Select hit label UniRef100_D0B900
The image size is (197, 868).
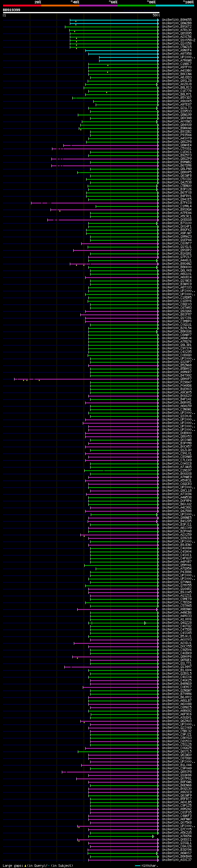coord(177,433)
